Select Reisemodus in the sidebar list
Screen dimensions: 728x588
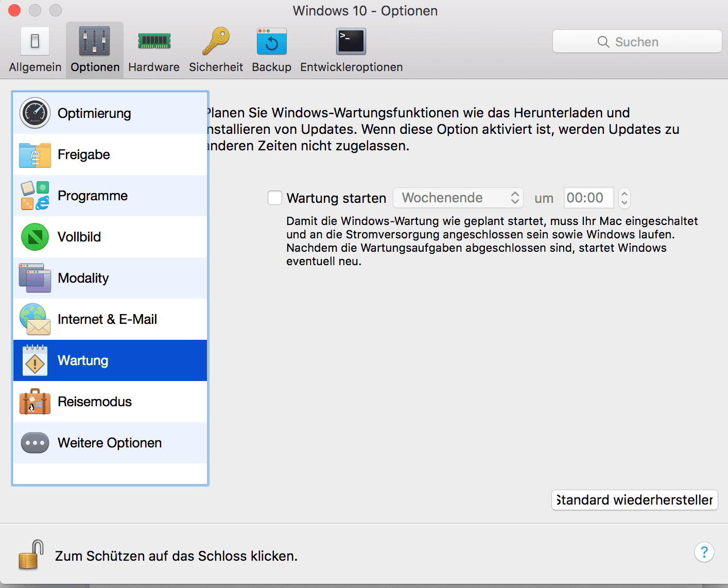(110, 402)
